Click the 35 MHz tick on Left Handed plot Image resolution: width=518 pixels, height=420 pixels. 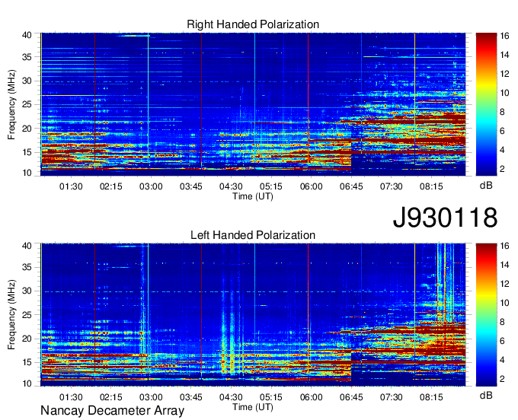(x=27, y=267)
